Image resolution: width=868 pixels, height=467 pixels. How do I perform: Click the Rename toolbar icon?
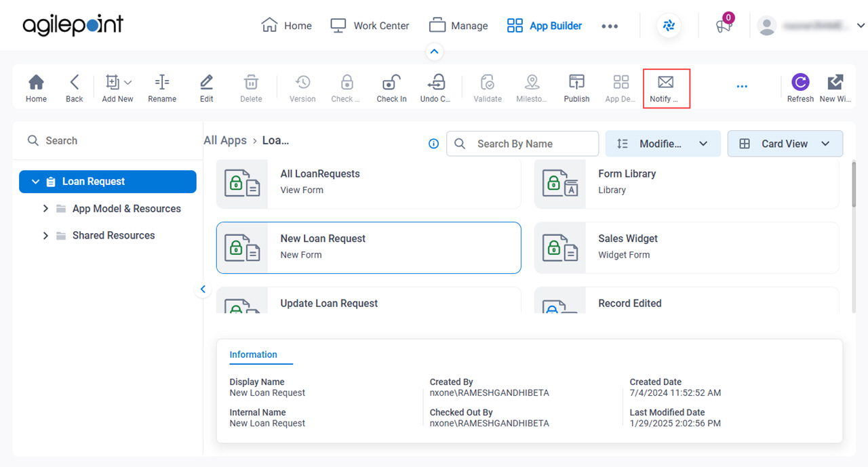pos(162,82)
